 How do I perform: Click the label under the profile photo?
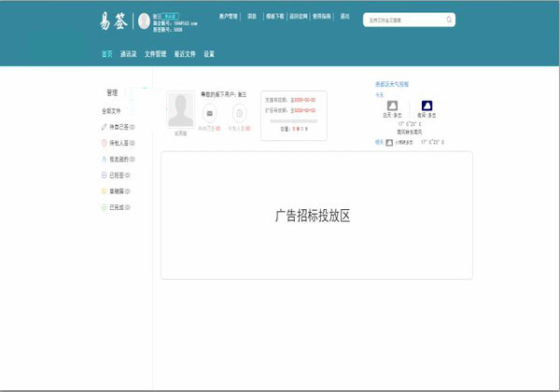click(x=180, y=133)
